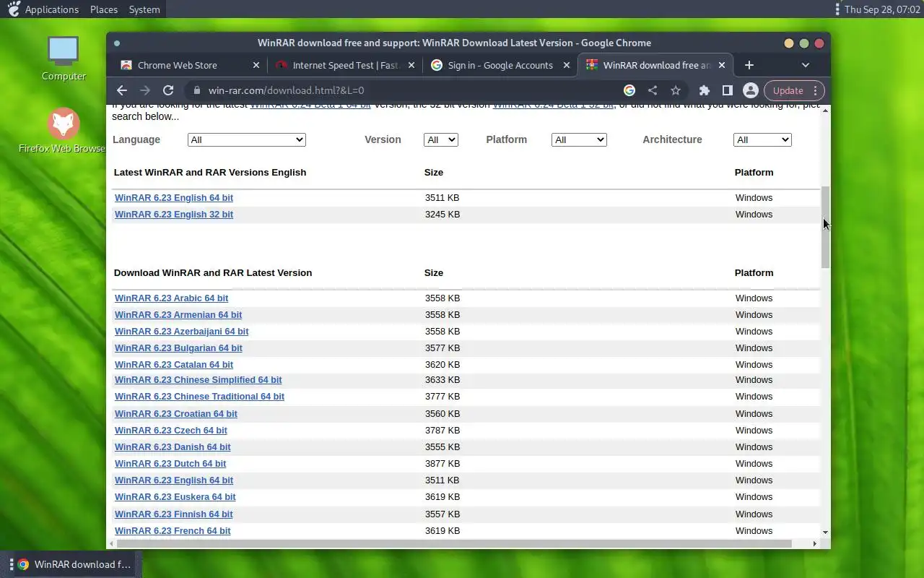The height and width of the screenshot is (578, 924).
Task: Download WinRAR 6.23 Dutch 64 bit
Action: click(170, 463)
